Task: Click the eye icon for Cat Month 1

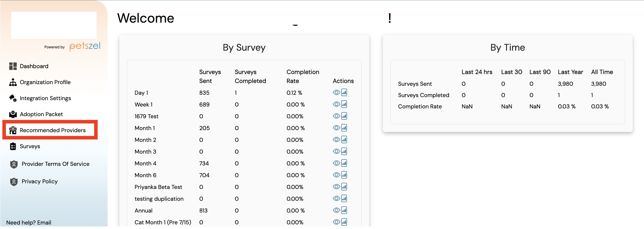Action: pyautogui.click(x=336, y=222)
